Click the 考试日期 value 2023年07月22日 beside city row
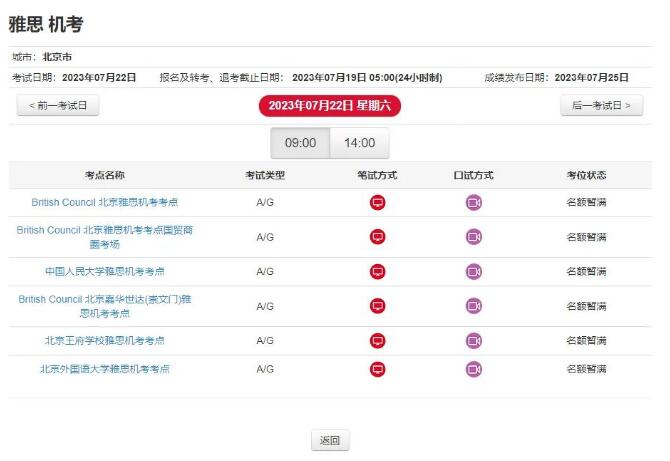670x461 pixels. pos(99,77)
